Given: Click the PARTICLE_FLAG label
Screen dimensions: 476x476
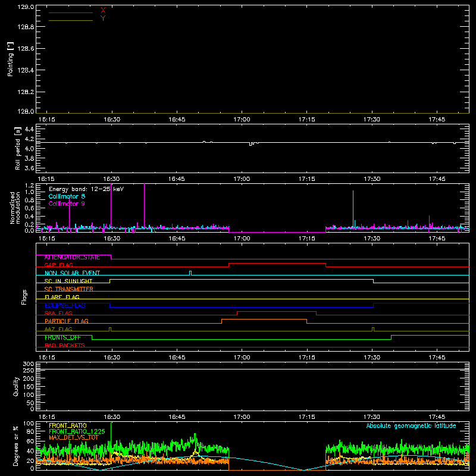Looking at the screenshot, I should coord(67,321).
